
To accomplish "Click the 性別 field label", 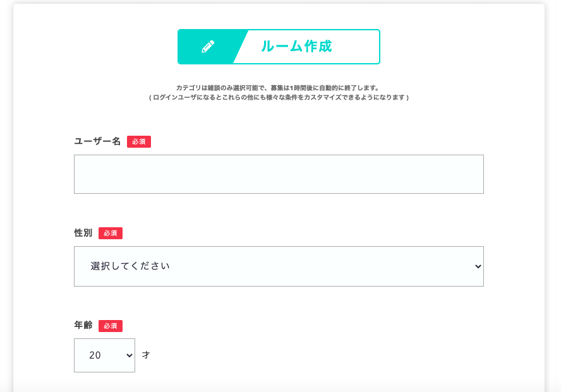I will click(83, 233).
